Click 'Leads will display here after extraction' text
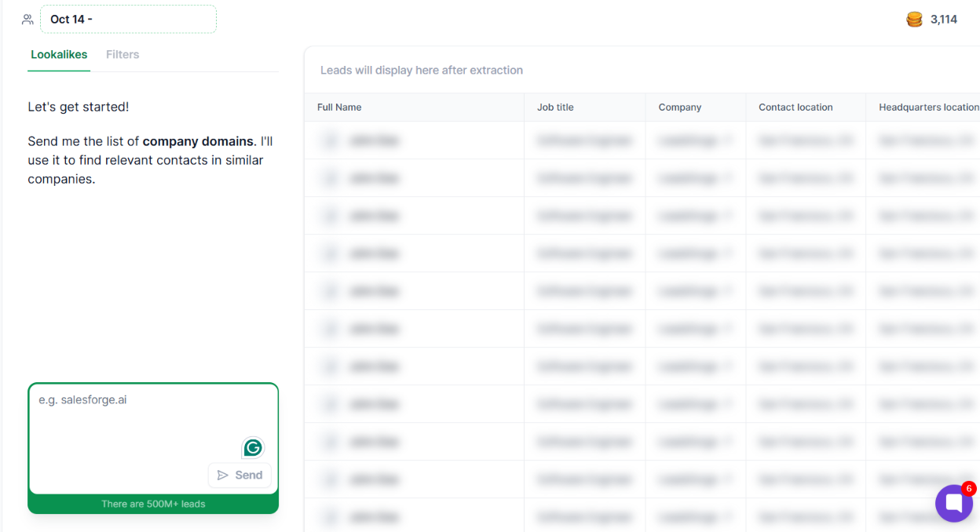The image size is (980, 532). click(x=422, y=71)
